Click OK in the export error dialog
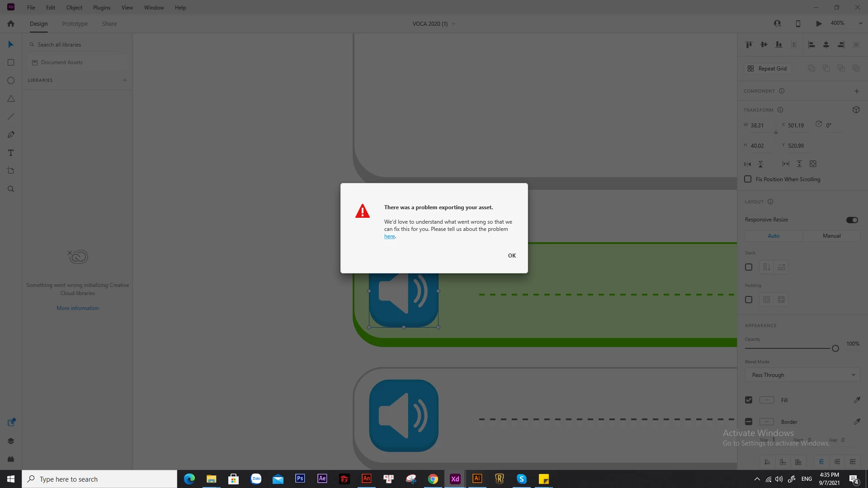 512,255
